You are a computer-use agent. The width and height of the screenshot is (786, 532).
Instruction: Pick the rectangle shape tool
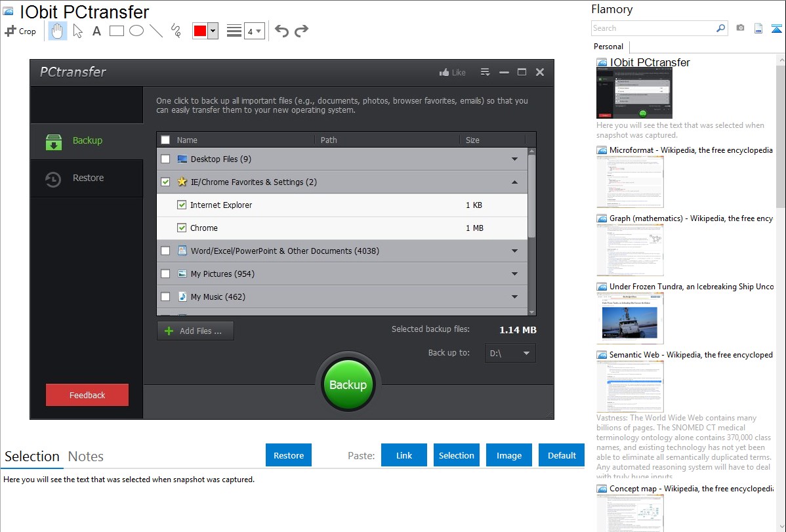click(116, 31)
